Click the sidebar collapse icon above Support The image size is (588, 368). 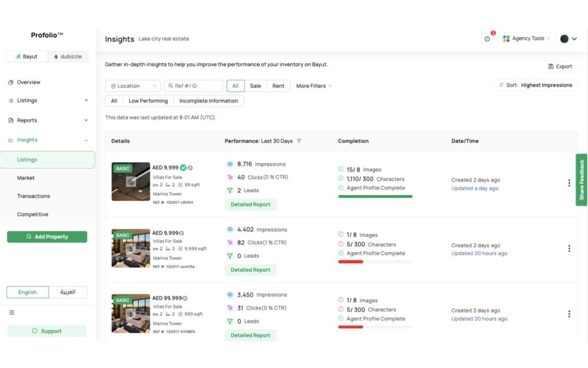click(11, 312)
